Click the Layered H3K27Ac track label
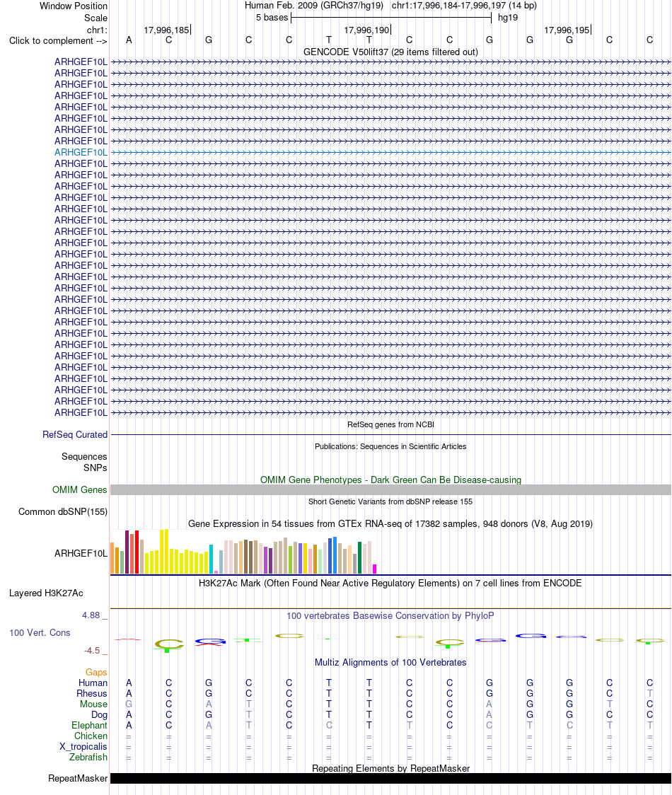The width and height of the screenshot is (672, 795). coord(46,593)
